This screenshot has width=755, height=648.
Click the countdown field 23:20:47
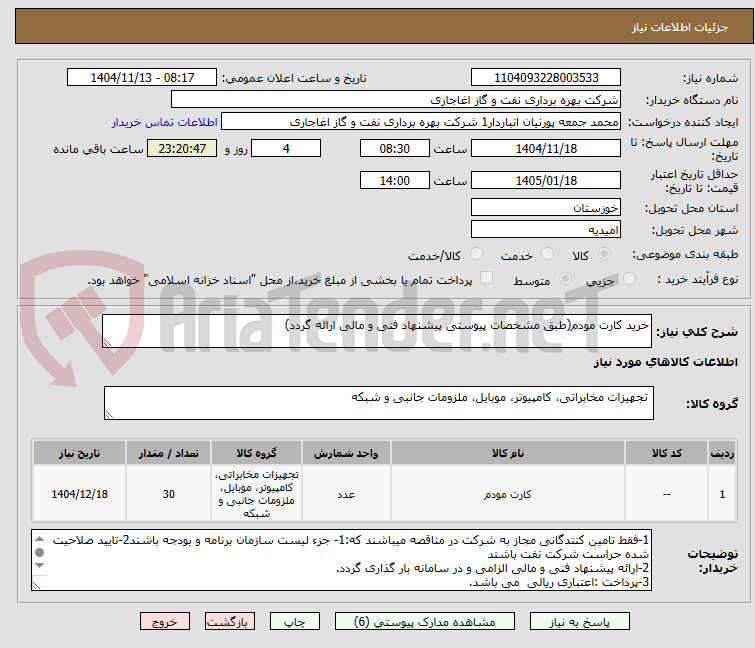182,148
